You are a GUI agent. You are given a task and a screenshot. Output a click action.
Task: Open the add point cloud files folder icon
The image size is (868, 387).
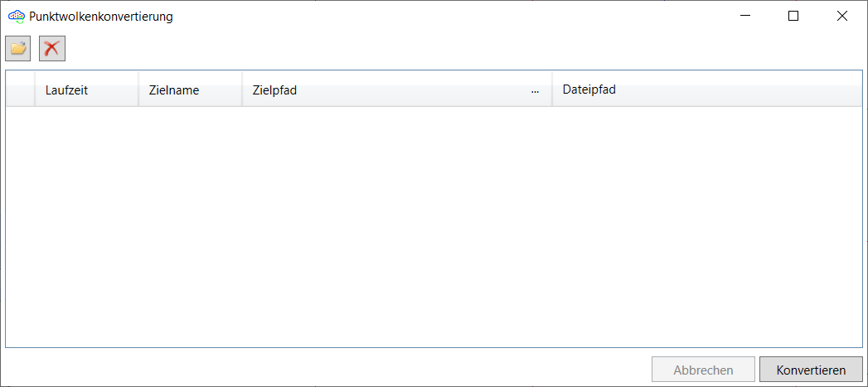coord(17,48)
